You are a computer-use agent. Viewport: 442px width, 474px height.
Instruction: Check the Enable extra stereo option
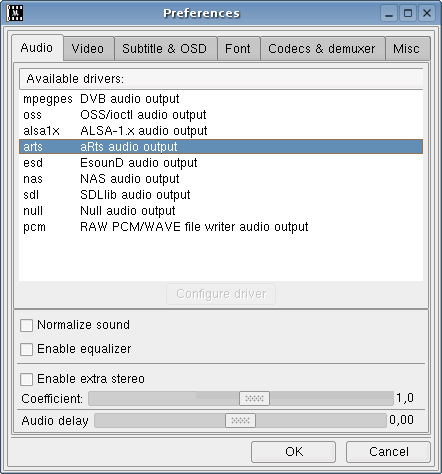[26, 379]
